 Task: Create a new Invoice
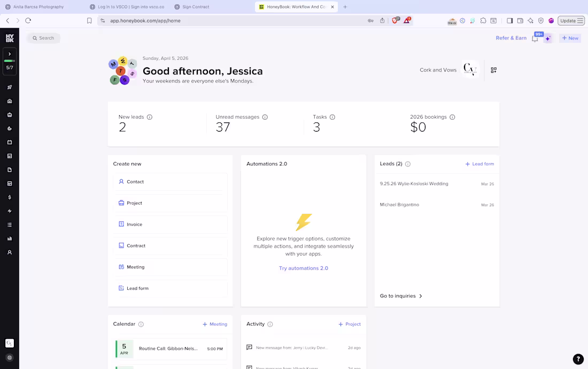[170, 224]
